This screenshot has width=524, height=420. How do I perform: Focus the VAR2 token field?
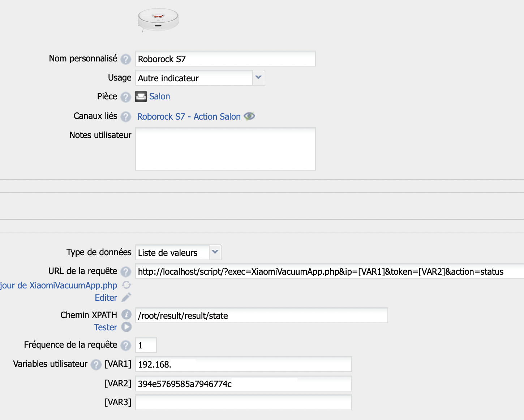coord(244,383)
